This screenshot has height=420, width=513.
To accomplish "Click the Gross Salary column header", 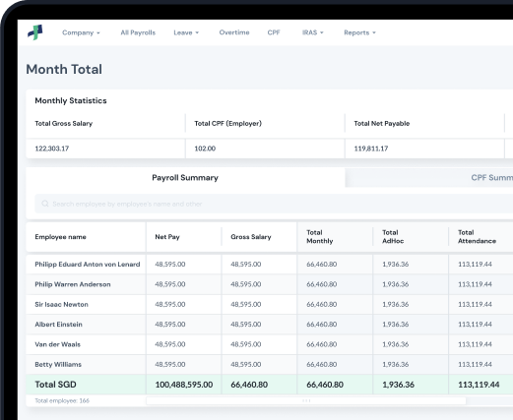I will (251, 237).
